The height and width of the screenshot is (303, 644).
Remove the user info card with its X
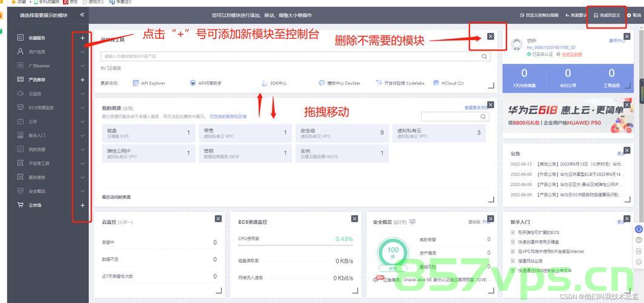coord(627,36)
